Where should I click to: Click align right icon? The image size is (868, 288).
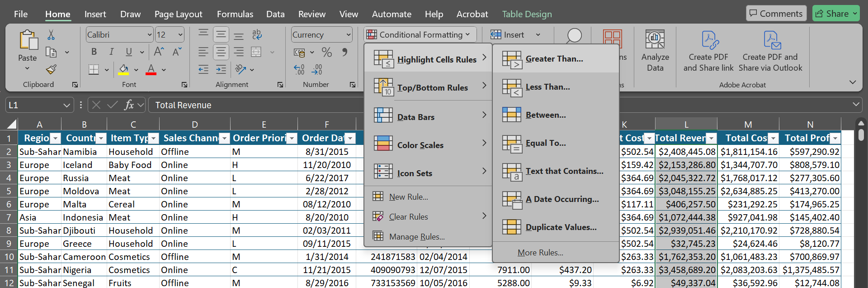pos(239,52)
